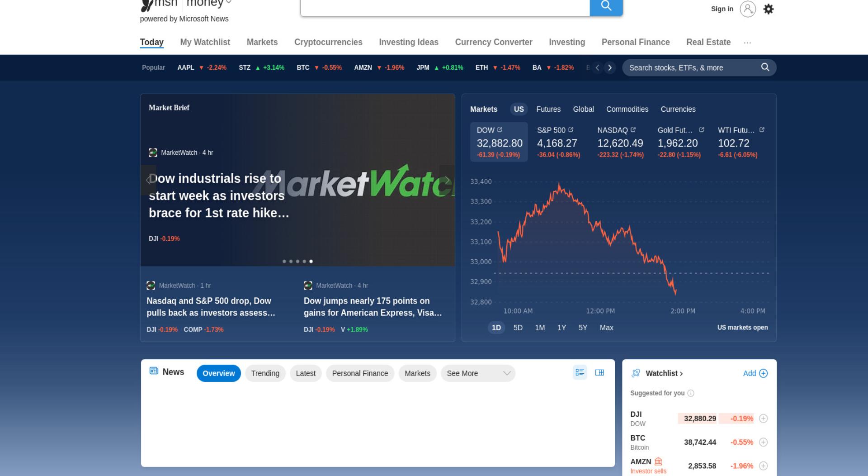Open the more navigation items ellipsis

point(747,43)
